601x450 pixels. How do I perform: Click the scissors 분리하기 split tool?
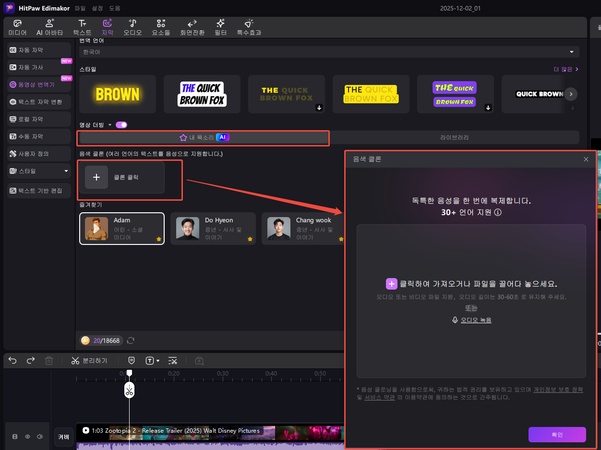pyautogui.click(x=89, y=361)
